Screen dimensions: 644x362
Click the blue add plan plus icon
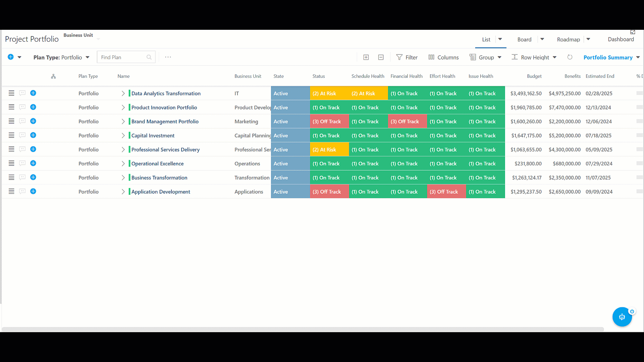[11, 57]
